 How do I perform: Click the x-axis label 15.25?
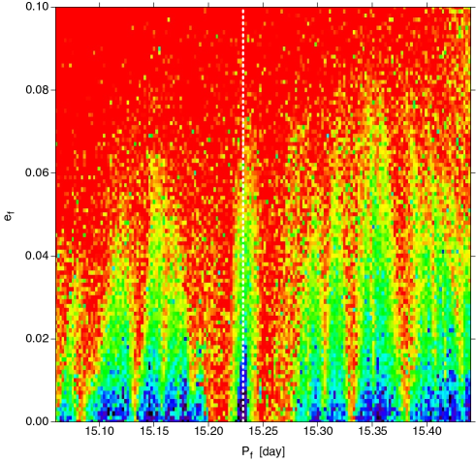point(264,431)
